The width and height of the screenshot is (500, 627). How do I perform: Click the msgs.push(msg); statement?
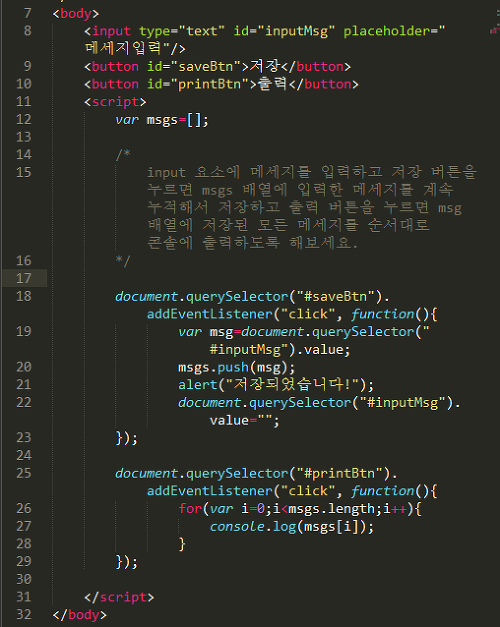coord(237,367)
